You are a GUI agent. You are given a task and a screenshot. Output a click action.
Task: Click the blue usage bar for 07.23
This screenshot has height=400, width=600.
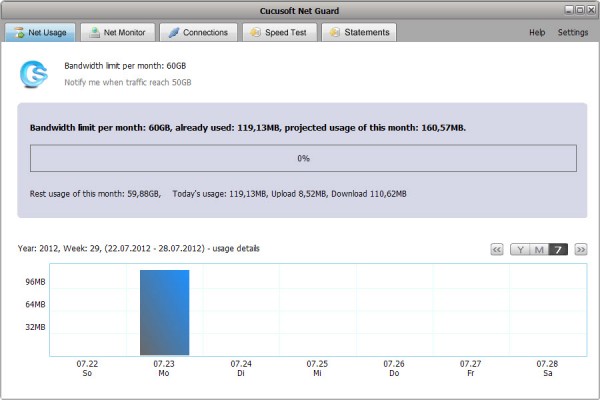pos(165,312)
